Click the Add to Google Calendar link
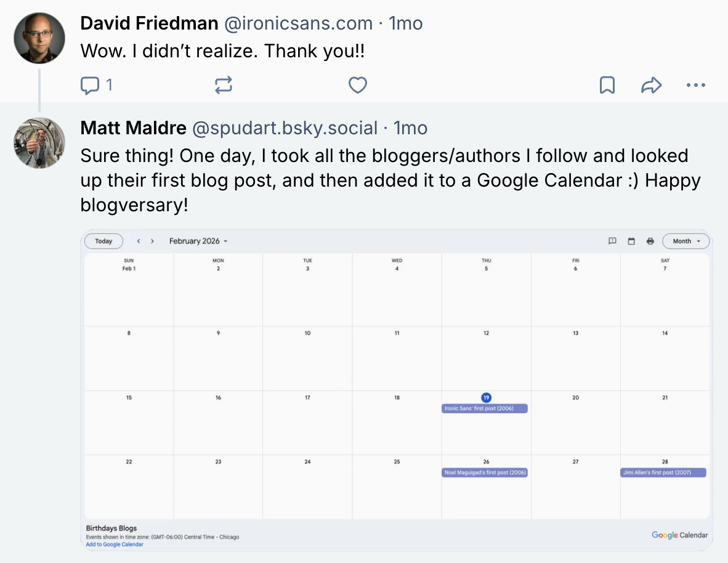728x563 pixels. 115,545
